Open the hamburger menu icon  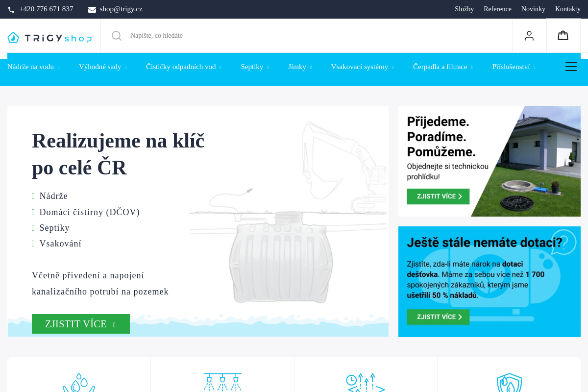(x=571, y=67)
